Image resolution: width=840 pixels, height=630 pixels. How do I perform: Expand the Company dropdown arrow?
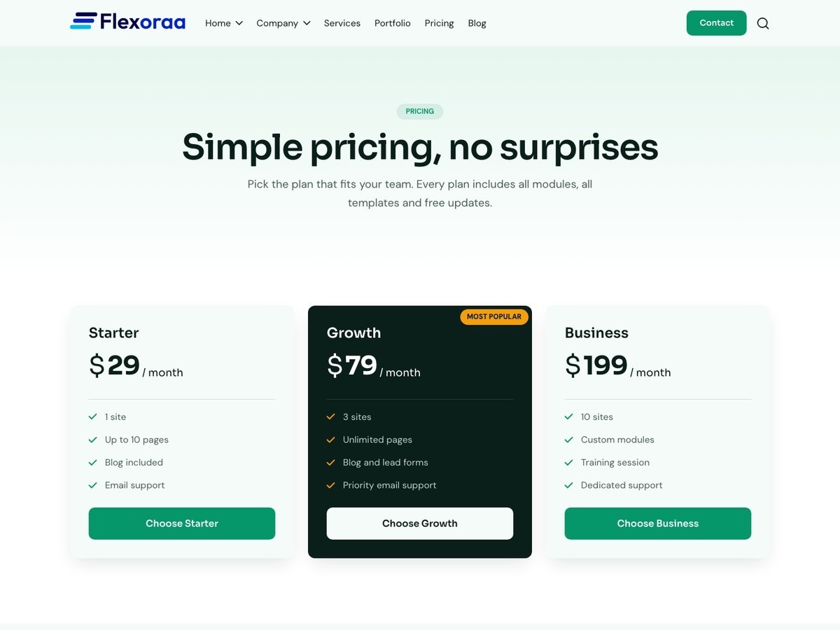coord(307,23)
